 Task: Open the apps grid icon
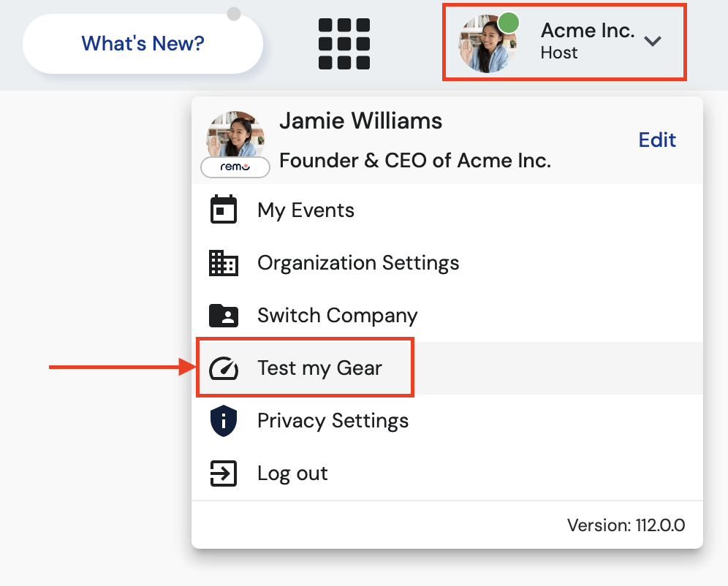click(344, 44)
